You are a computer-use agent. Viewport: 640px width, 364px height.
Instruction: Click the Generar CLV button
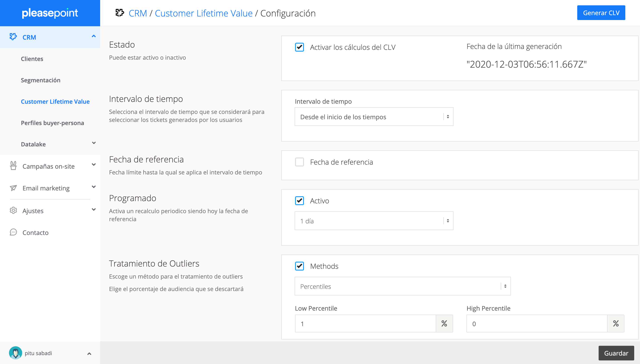(x=601, y=13)
